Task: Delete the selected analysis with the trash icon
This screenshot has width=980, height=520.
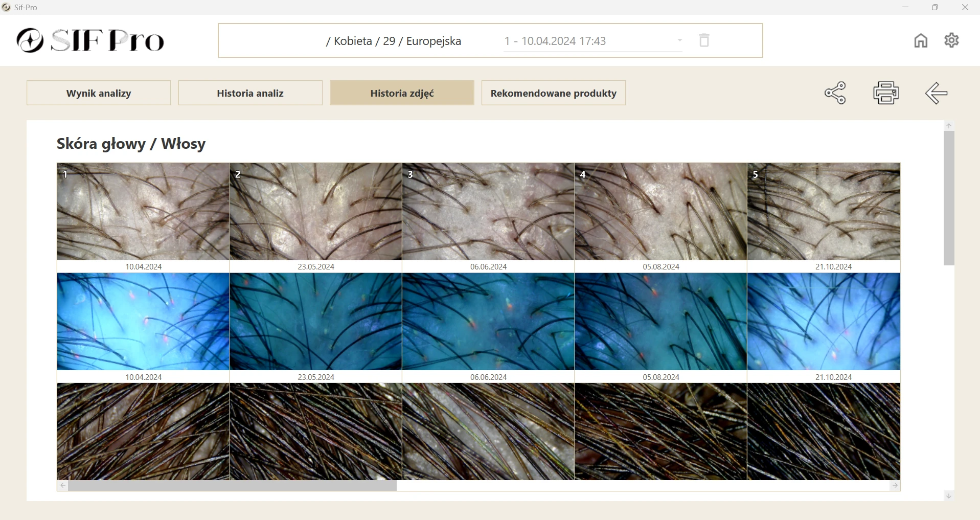Action: click(704, 40)
